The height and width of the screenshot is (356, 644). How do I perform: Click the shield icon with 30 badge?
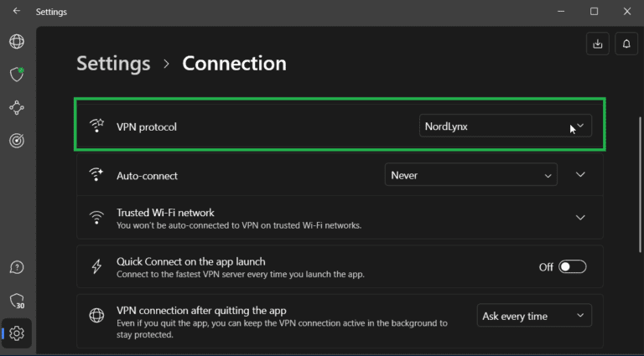[x=17, y=301]
